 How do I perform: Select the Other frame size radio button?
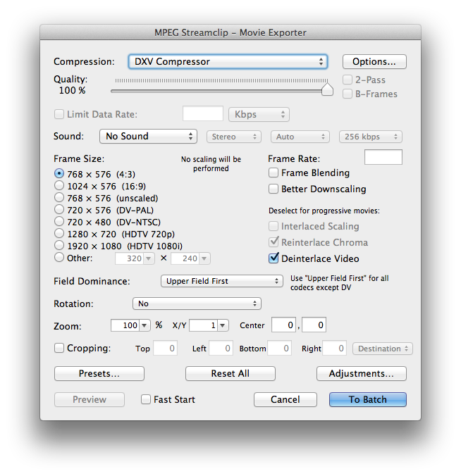coord(59,258)
